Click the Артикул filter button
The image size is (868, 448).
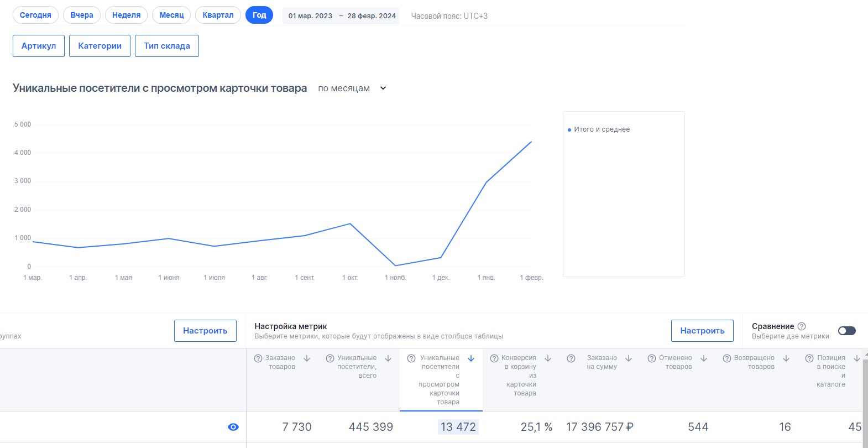click(39, 46)
